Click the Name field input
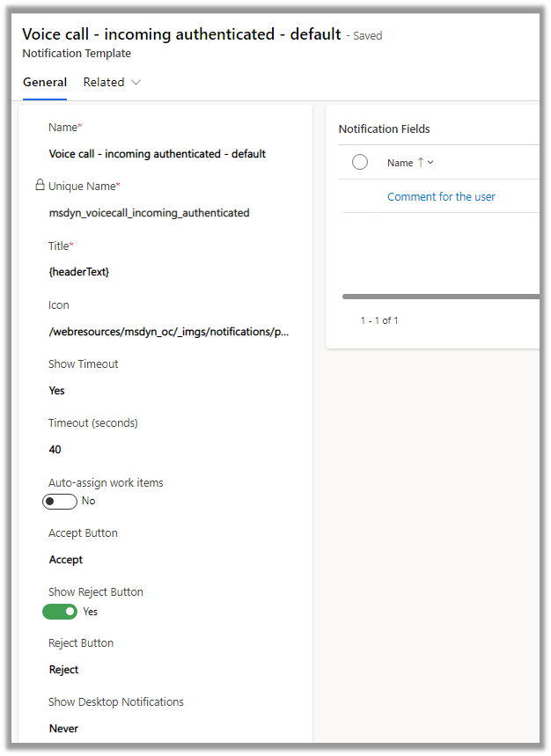Image resolution: width=551 pixels, height=756 pixels. coord(167,154)
